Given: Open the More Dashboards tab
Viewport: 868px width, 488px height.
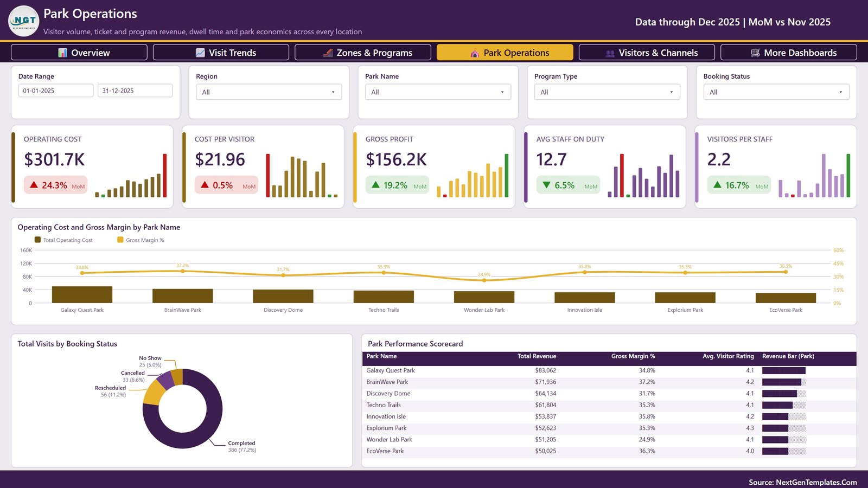Looking at the screenshot, I should tap(789, 53).
